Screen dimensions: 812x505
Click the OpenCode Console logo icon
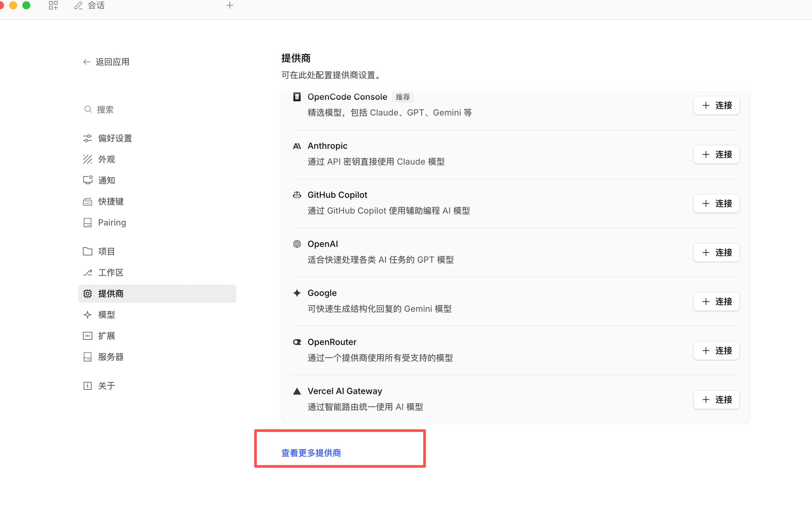coord(297,97)
